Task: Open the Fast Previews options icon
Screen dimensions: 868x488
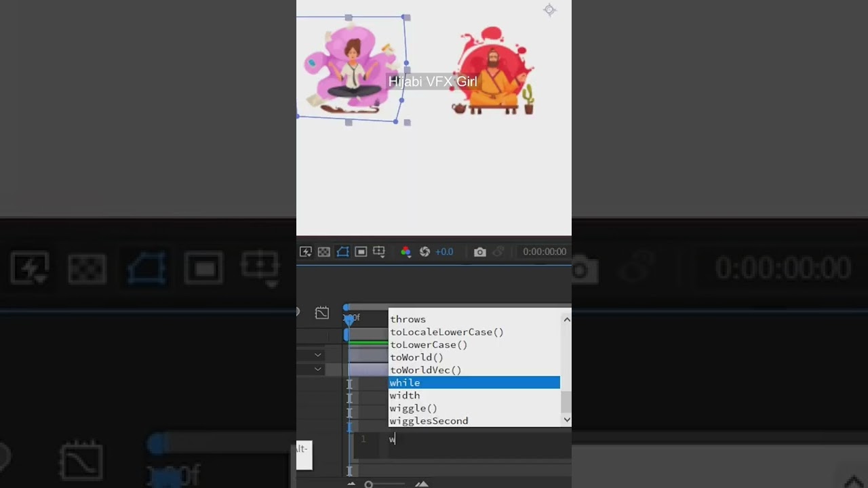Action: click(x=306, y=251)
